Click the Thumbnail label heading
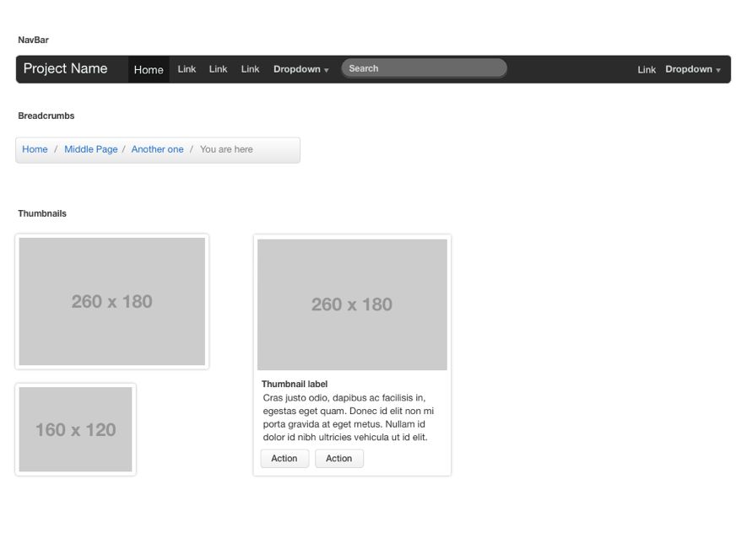 (295, 383)
